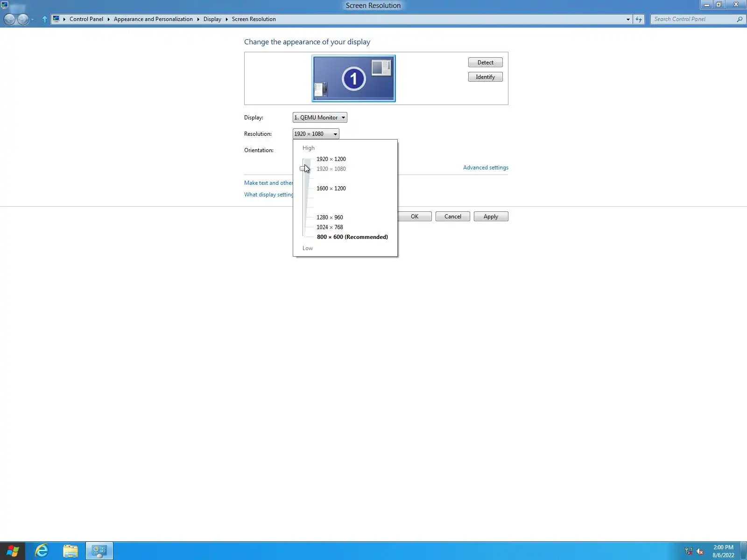Click the search magnifier icon

pos(740,19)
